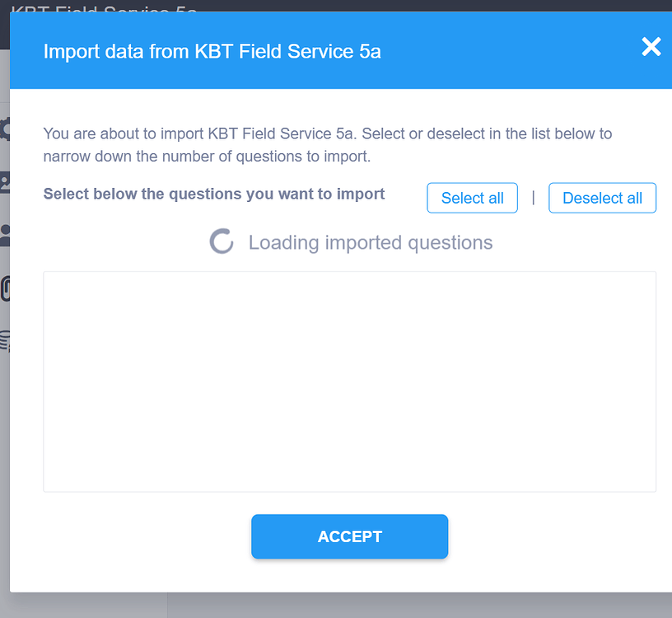Click the 'Select below the questions' label

(214, 194)
